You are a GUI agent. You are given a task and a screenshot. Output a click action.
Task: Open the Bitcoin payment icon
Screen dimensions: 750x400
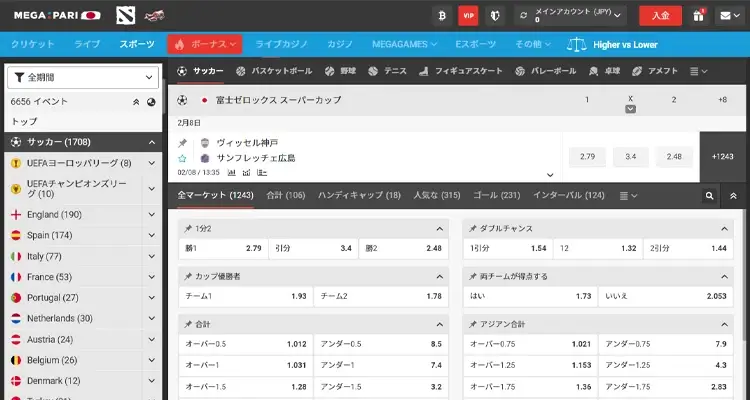(x=442, y=16)
